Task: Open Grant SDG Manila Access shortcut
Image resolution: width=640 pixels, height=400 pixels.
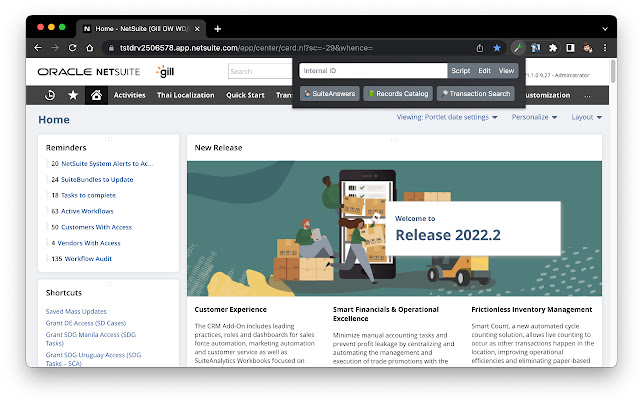Action: point(91,339)
